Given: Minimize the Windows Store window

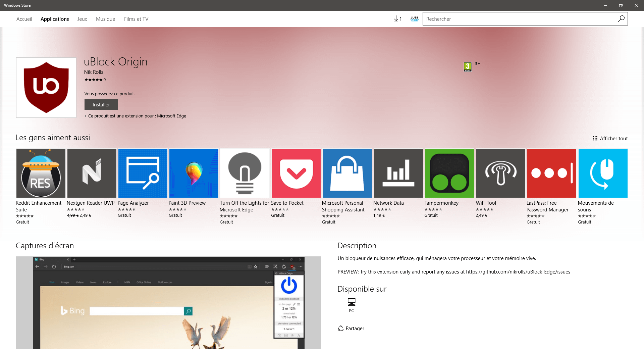Looking at the screenshot, I should 605,5.
